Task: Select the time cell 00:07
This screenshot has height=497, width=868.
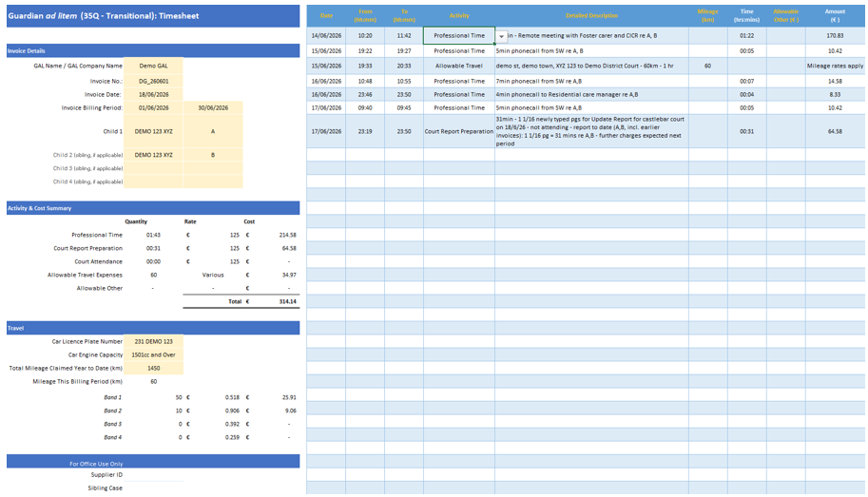Action: pyautogui.click(x=746, y=81)
